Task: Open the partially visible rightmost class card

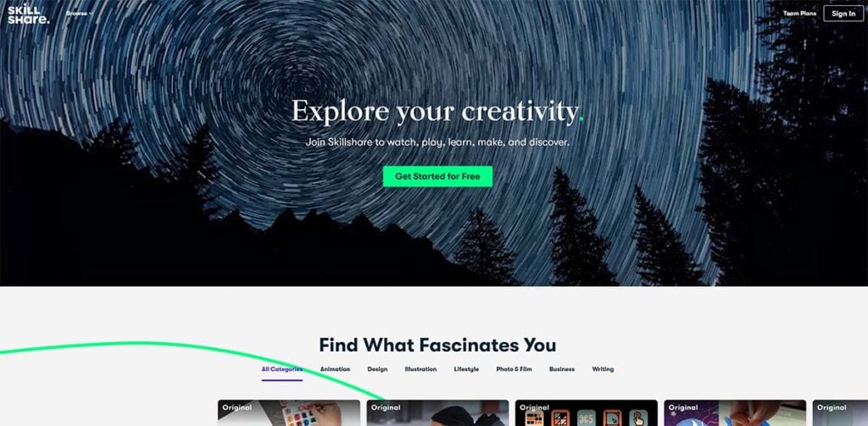Action: tap(840, 412)
